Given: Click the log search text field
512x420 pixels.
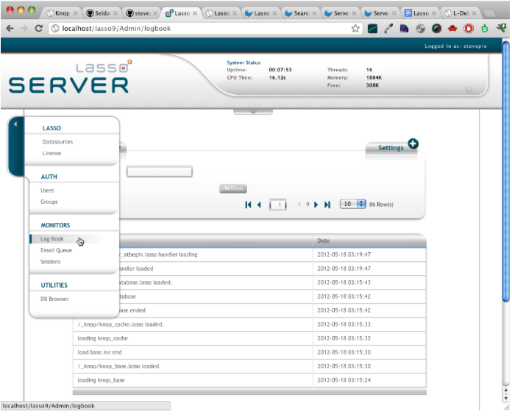Looking at the screenshot, I should (159, 172).
